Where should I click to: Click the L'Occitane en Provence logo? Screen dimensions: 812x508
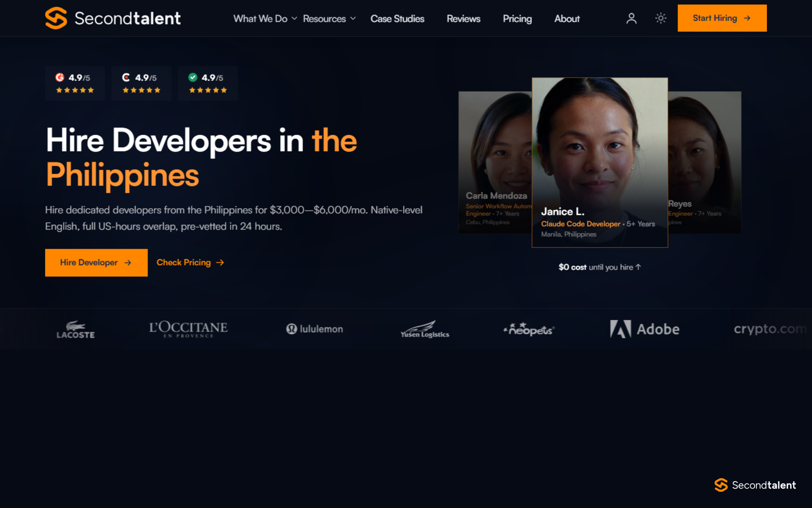(188, 329)
